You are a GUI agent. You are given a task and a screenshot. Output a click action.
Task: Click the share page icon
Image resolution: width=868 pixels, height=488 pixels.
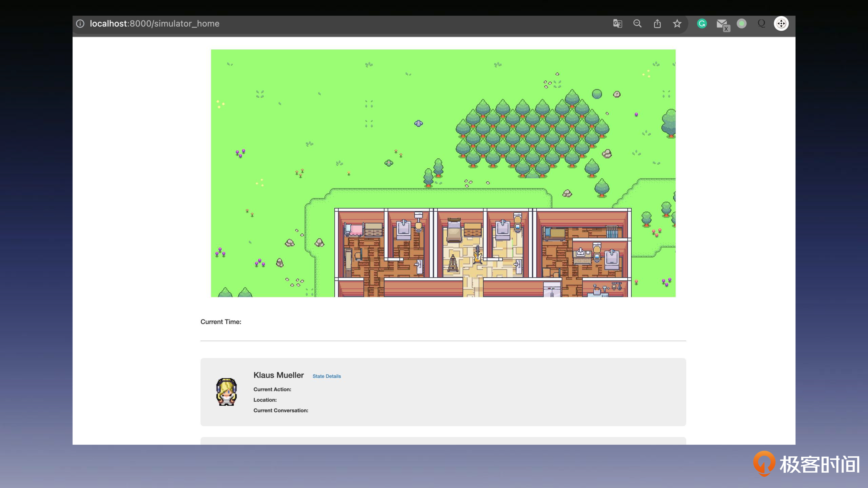(x=657, y=24)
